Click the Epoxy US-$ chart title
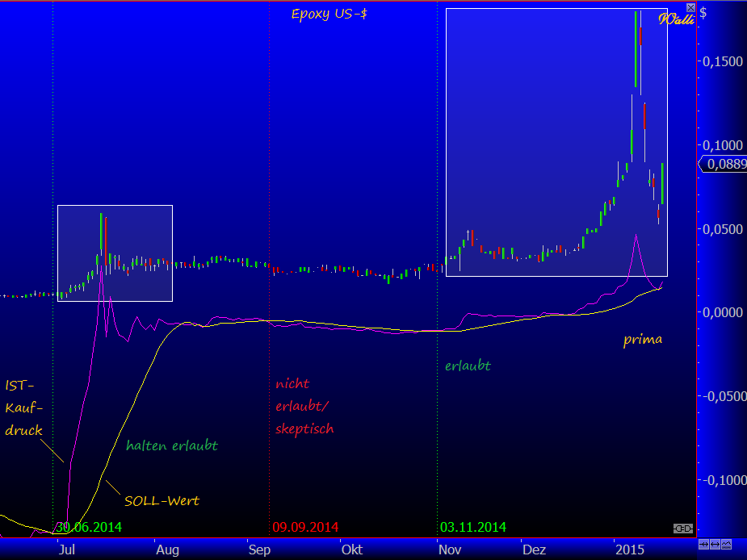Image resolution: width=747 pixels, height=560 pixels. pos(329,14)
